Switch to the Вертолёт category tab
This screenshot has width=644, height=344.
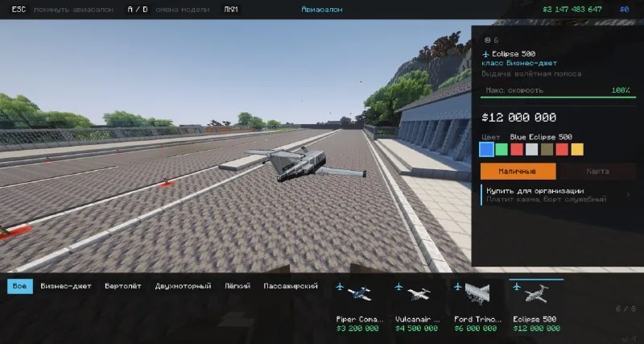click(123, 286)
